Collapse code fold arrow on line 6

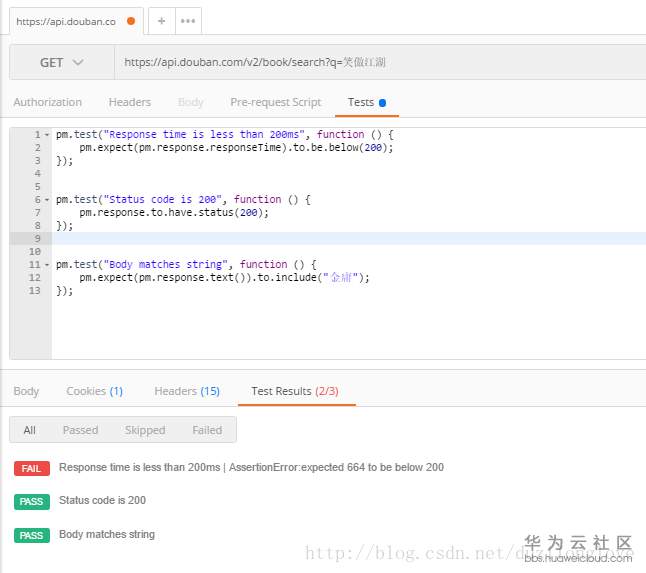(x=47, y=200)
